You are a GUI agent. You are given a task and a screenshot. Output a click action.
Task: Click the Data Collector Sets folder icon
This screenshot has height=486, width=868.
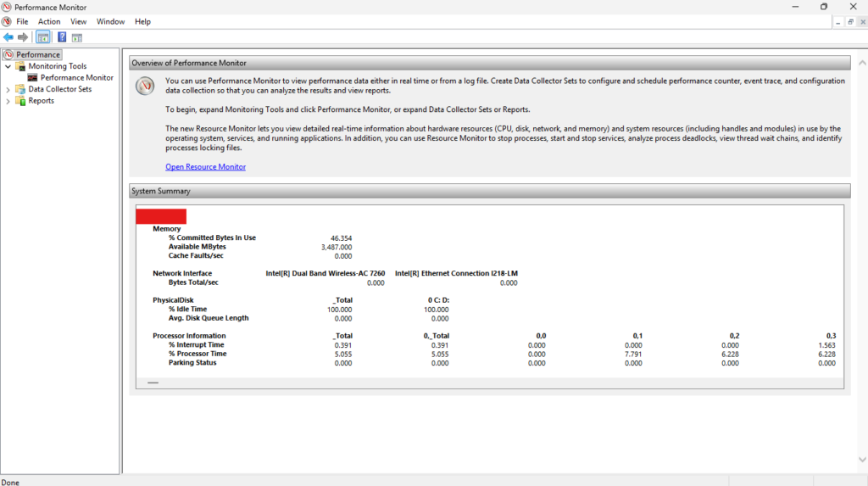[x=20, y=89]
